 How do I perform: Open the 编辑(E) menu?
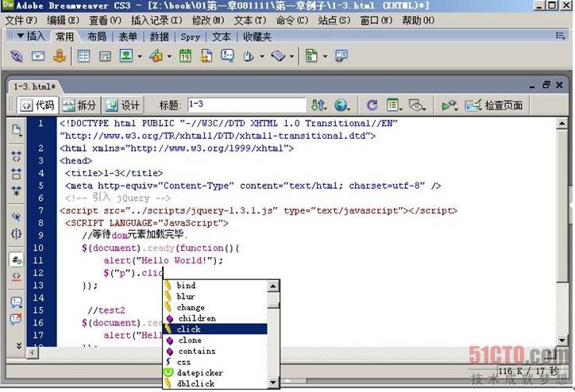tap(63, 21)
